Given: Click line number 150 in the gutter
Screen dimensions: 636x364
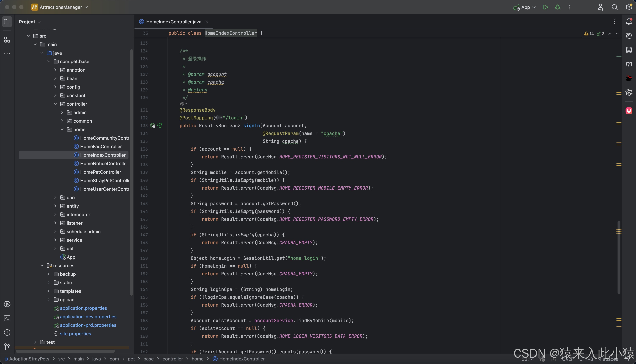Looking at the screenshot, I should tap(144, 258).
